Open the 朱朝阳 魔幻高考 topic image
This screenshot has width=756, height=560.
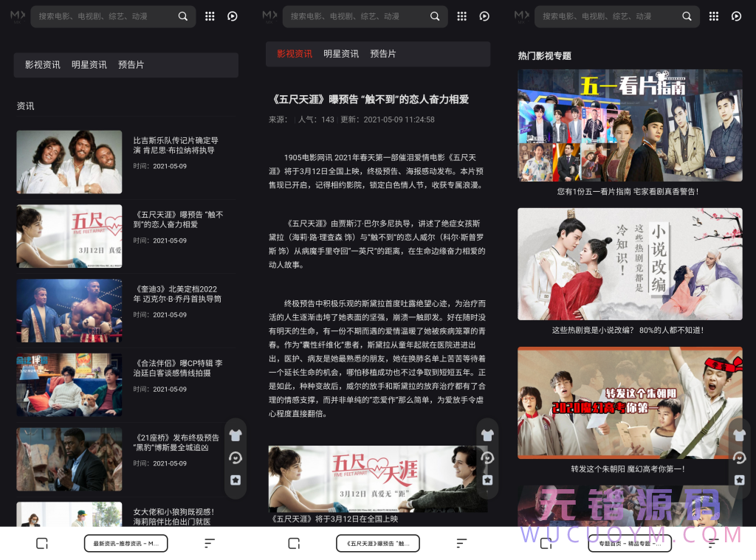(630, 402)
